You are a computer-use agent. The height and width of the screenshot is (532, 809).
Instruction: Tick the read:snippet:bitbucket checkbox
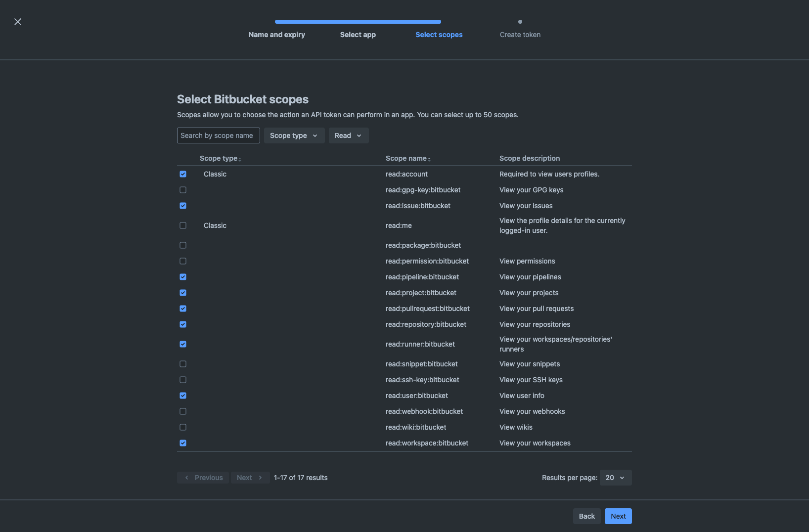tap(183, 364)
